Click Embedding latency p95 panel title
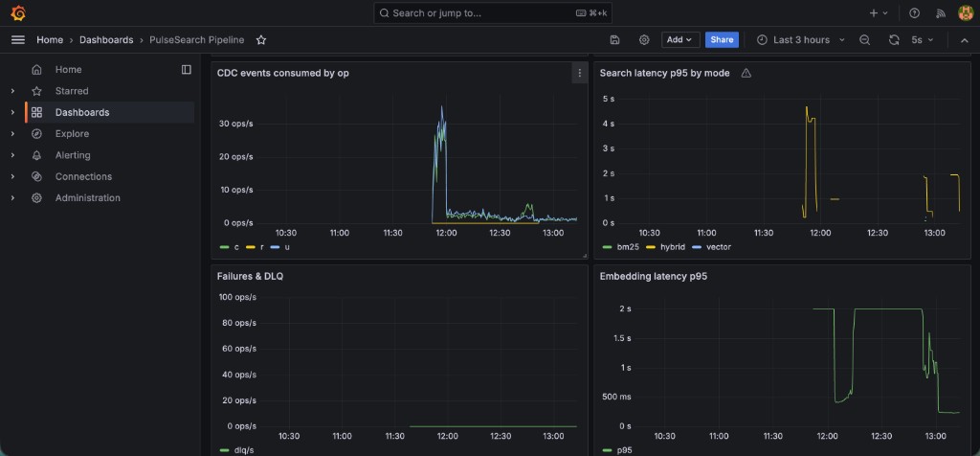 (653, 276)
